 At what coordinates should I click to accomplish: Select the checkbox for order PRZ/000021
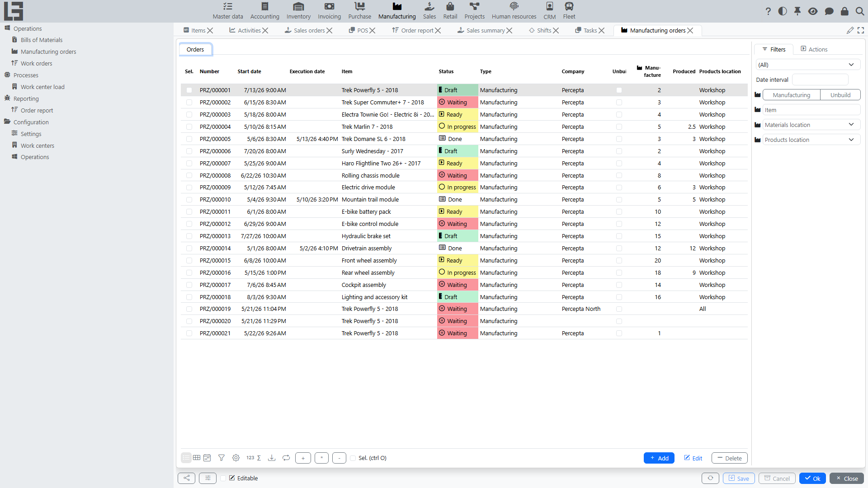(189, 333)
